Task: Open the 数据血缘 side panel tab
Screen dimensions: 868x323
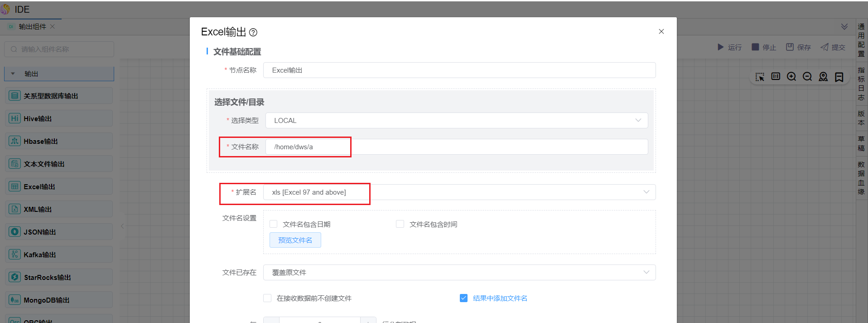Action: pos(861,178)
